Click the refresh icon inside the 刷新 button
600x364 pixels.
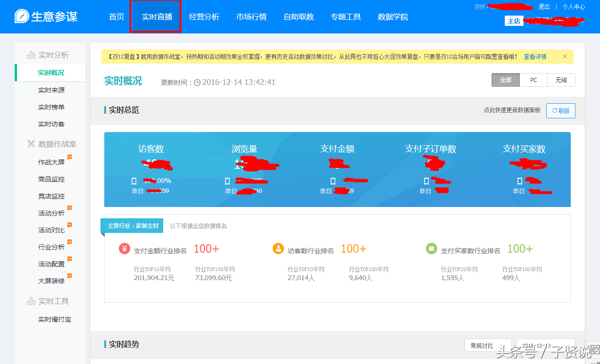[555, 110]
